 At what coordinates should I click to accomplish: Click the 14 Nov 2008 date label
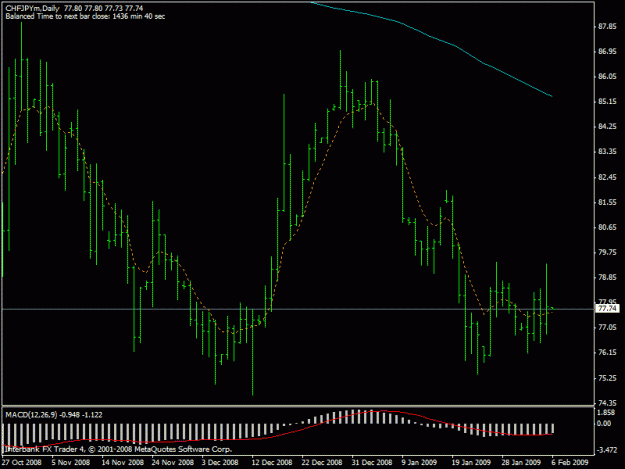click(x=122, y=463)
